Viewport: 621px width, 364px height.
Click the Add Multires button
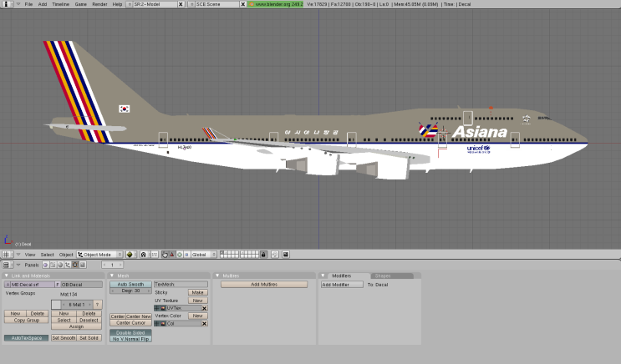pos(264,285)
